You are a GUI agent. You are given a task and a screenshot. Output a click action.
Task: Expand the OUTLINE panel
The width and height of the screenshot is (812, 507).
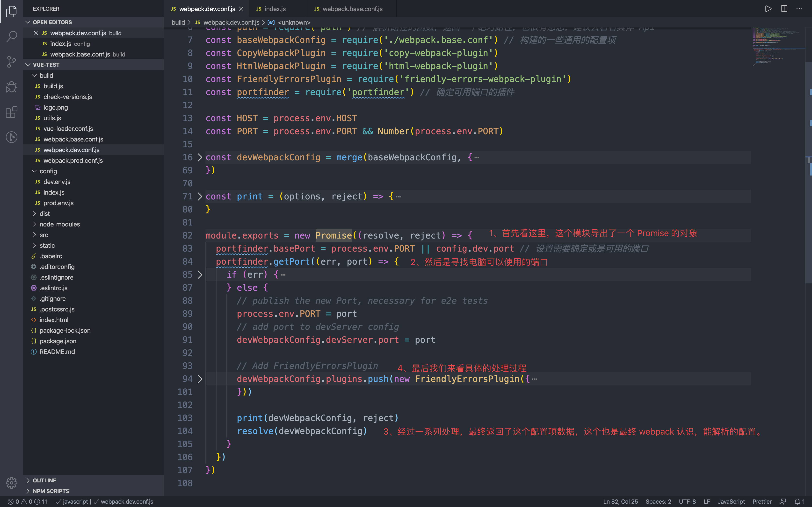click(x=44, y=480)
